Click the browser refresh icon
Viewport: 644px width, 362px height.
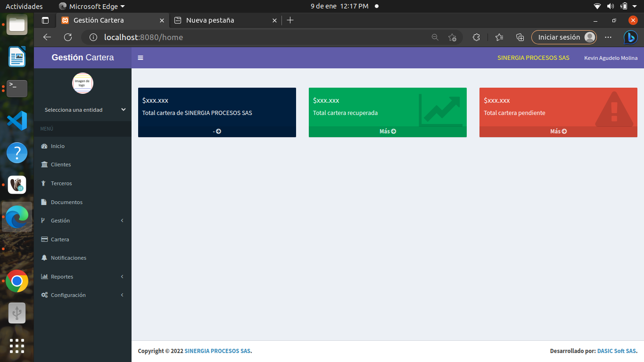(68, 37)
